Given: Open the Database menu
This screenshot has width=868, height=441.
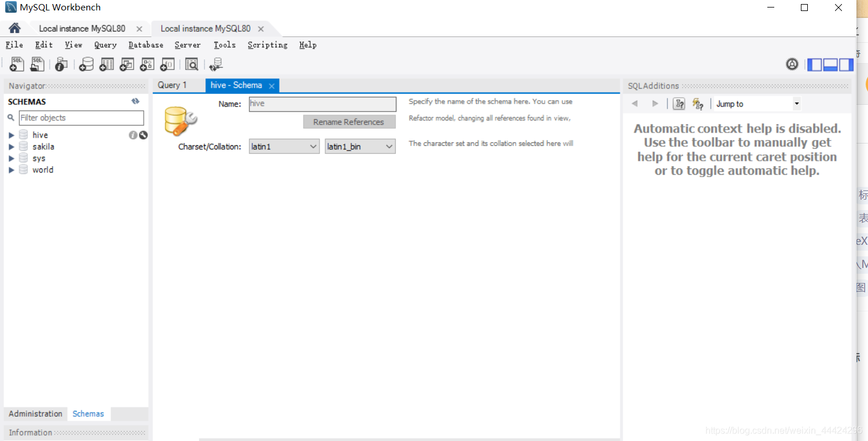Looking at the screenshot, I should 146,45.
